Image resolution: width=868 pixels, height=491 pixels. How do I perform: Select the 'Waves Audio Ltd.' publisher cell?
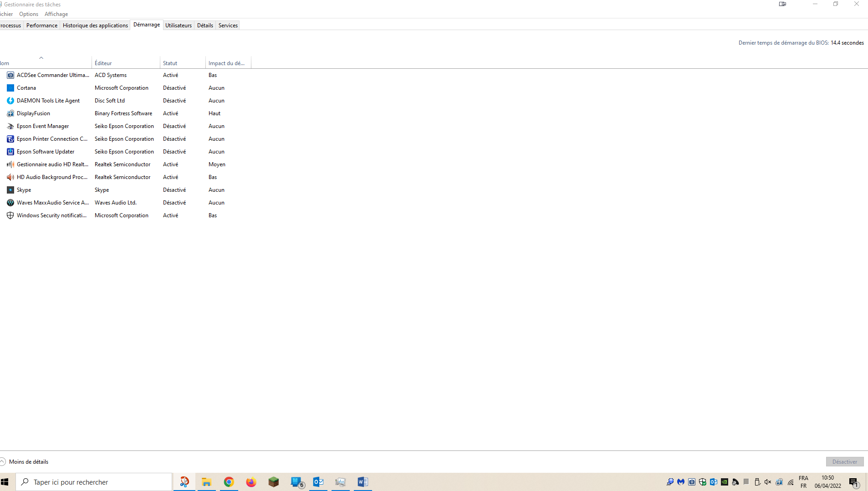click(x=116, y=203)
